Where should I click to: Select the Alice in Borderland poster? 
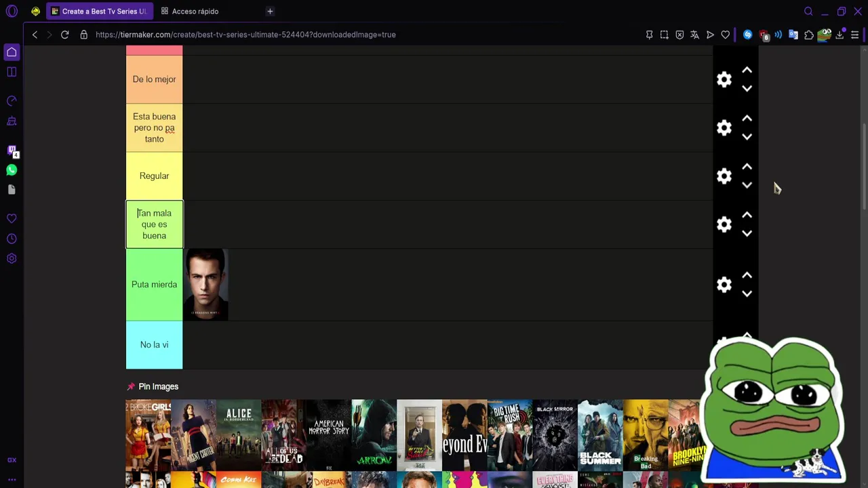(x=239, y=435)
